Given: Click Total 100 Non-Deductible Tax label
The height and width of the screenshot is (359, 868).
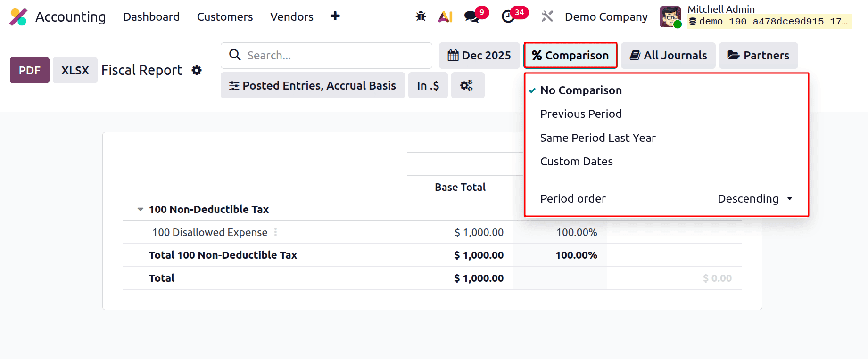Looking at the screenshot, I should coord(223,255).
